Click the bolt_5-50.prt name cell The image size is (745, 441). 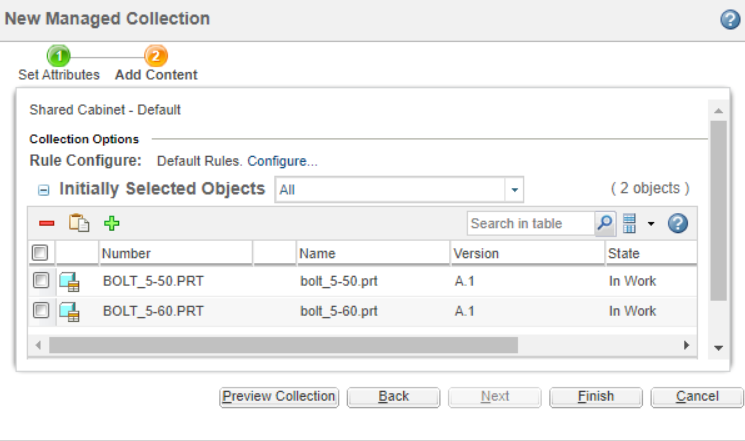pos(339,281)
